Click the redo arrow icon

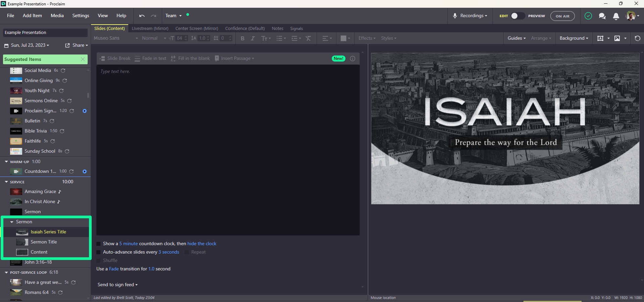[153, 16]
